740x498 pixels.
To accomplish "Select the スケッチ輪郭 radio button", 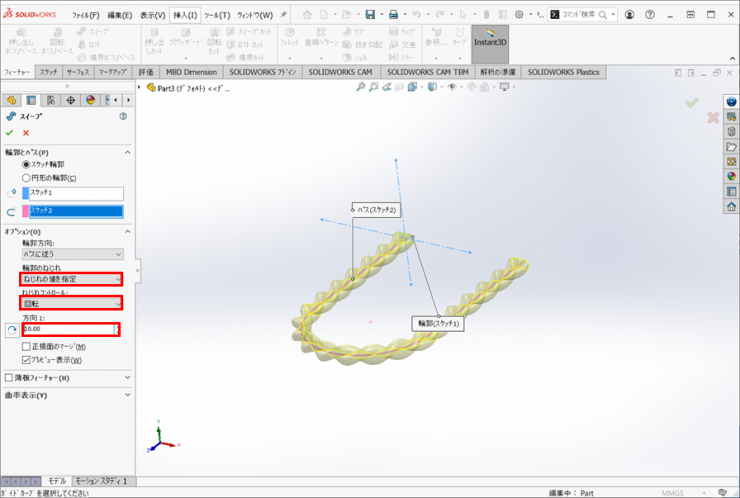I will [26, 165].
